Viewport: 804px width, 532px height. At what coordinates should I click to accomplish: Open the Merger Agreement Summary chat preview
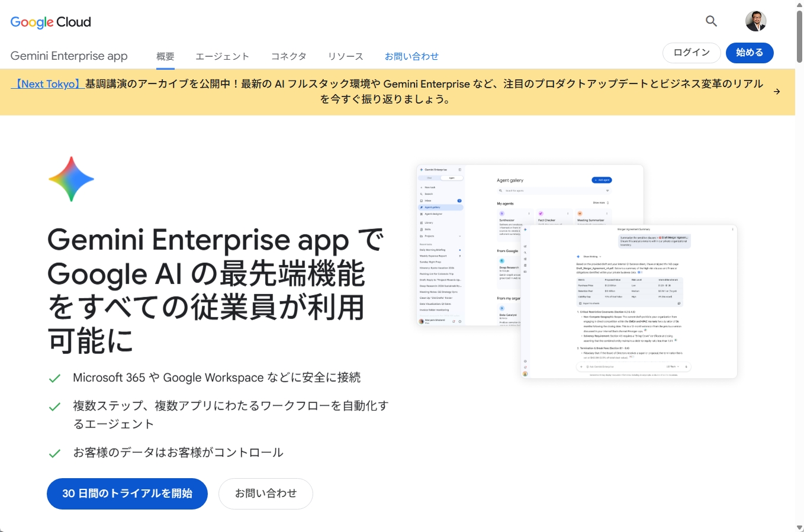(629, 301)
